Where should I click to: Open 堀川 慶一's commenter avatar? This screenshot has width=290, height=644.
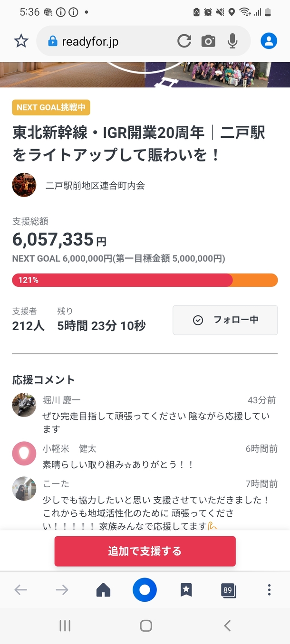click(x=24, y=405)
